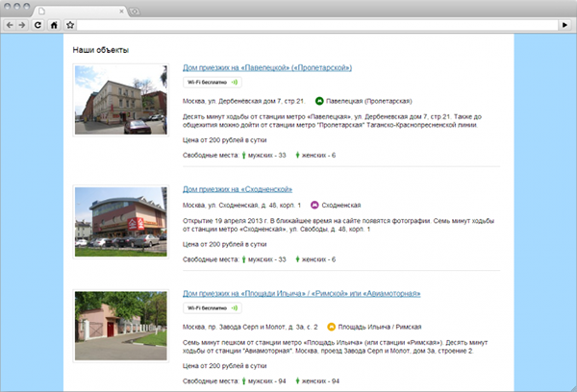Click the description starting Открытие 19 апреля 2013 г.
The height and width of the screenshot is (392, 577).
[x=339, y=225]
